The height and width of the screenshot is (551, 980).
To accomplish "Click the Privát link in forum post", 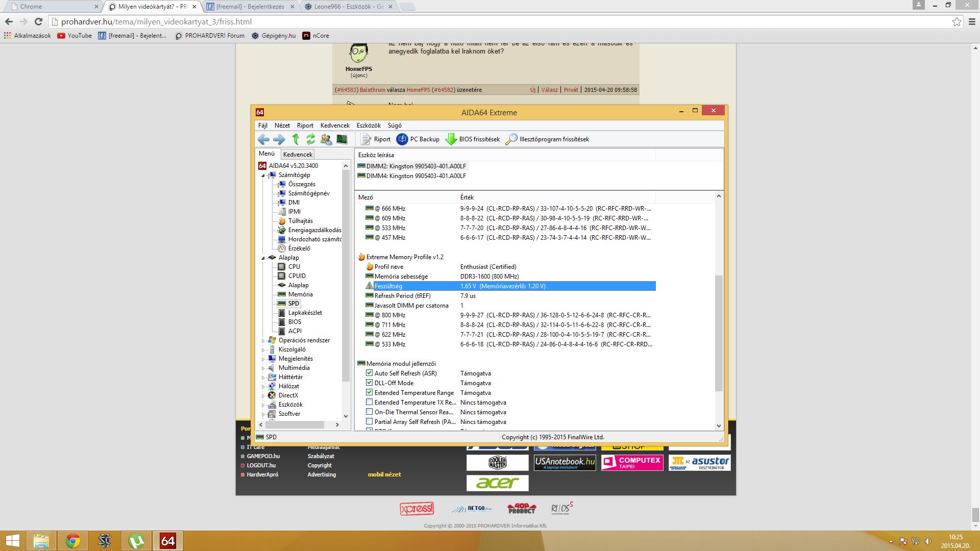I will click(x=571, y=90).
